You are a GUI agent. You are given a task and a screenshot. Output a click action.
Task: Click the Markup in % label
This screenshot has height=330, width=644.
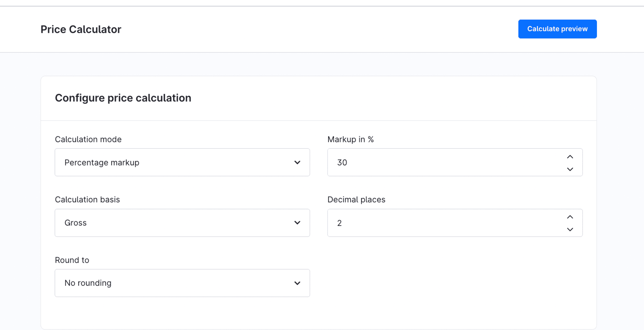[351, 139]
